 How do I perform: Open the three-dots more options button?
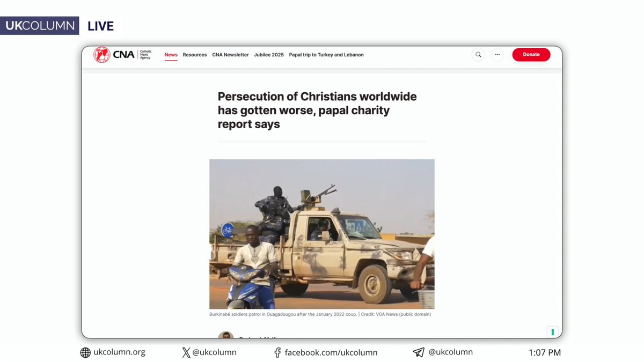497,55
